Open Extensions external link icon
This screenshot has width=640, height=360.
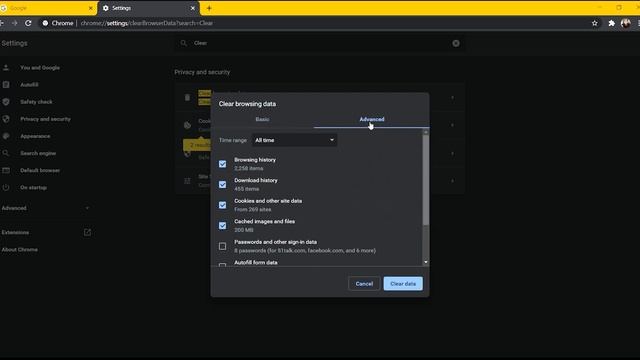(x=87, y=232)
